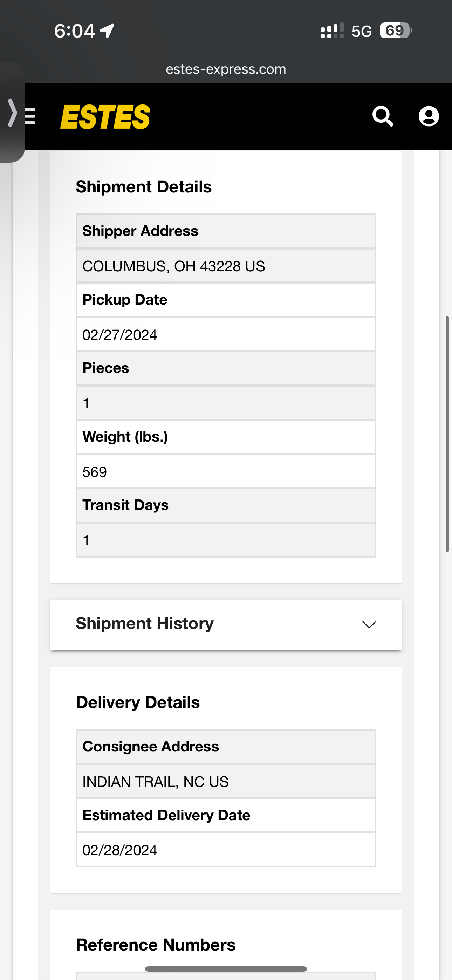Open site search magnifier icon

(x=383, y=116)
